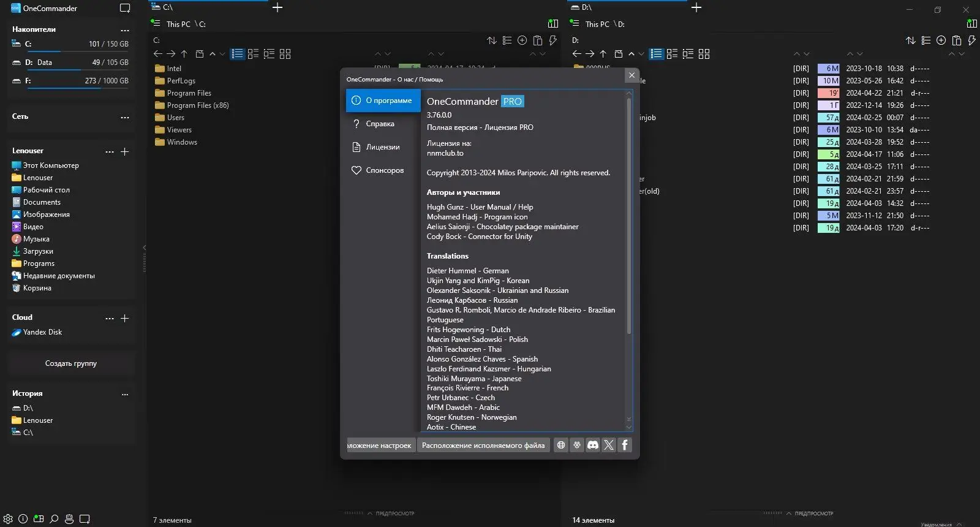Click Создать группу button
This screenshot has height=527, width=980.
(71, 363)
